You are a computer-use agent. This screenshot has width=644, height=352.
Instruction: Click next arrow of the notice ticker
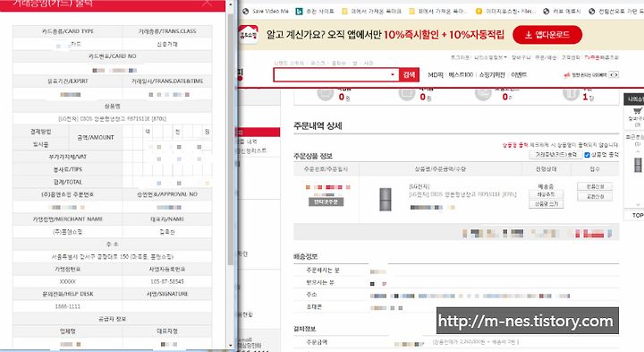616,74
